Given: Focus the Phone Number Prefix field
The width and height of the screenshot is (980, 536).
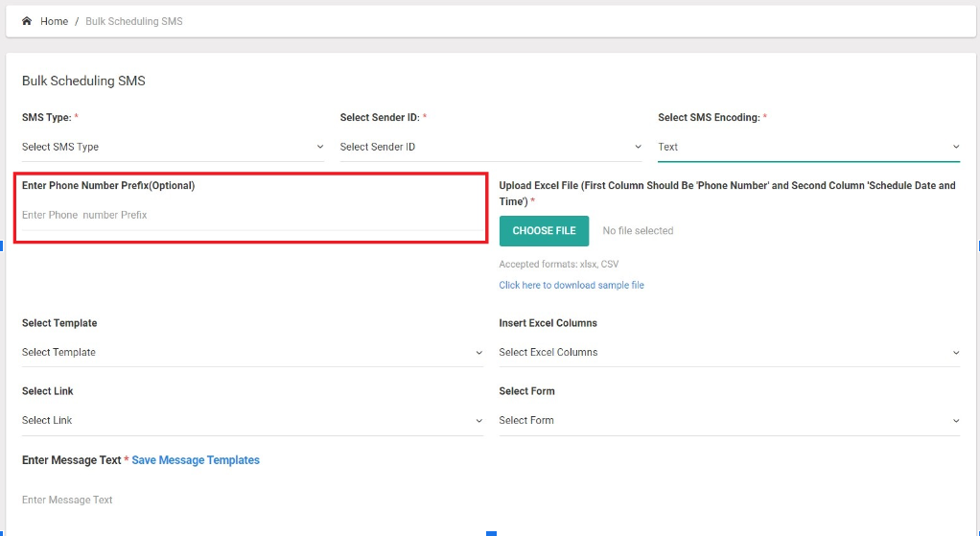Looking at the screenshot, I should 252,215.
